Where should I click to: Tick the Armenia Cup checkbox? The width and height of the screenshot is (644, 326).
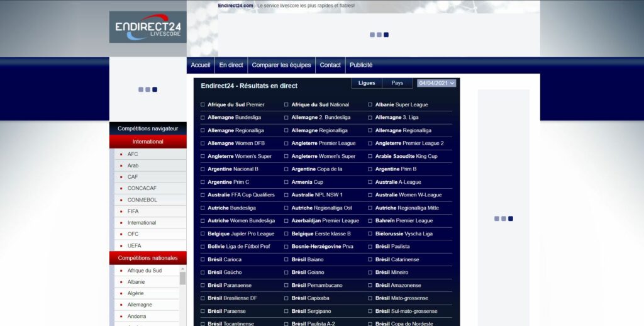point(286,182)
